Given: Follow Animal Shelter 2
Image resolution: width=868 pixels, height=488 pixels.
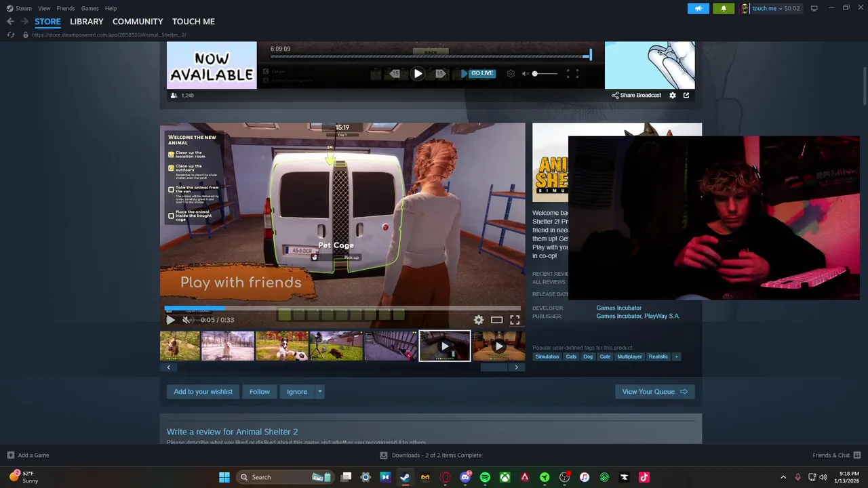Looking at the screenshot, I should 260,392.
